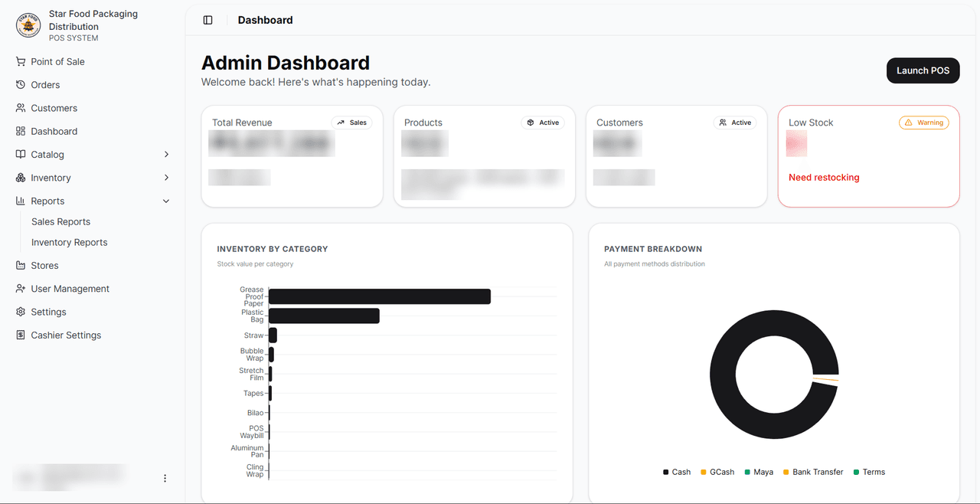Click the Customers people icon
The image size is (980, 504).
(21, 108)
